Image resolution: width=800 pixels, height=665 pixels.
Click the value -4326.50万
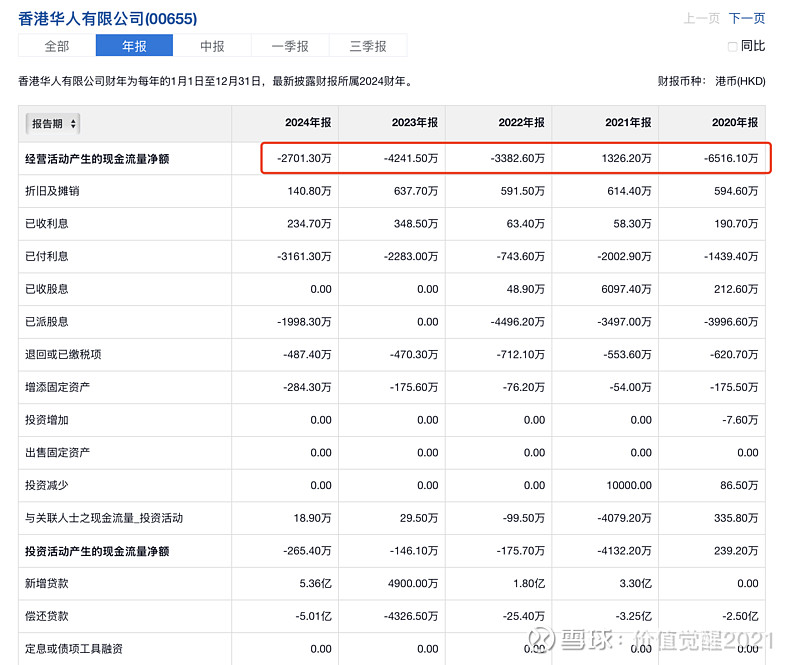411,616
